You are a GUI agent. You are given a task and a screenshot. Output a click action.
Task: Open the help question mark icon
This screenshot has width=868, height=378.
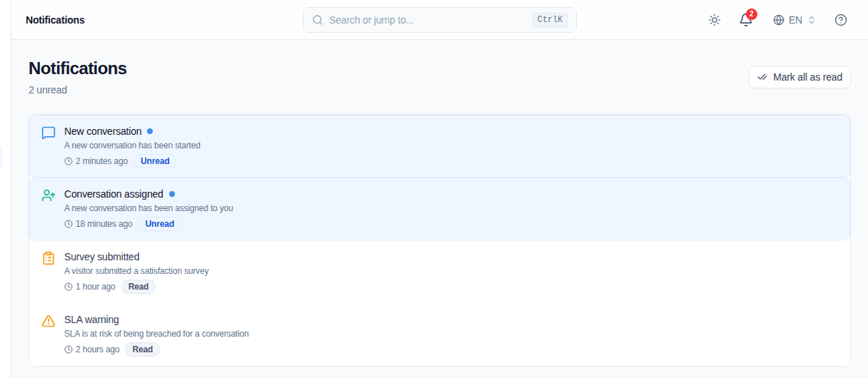pos(841,20)
